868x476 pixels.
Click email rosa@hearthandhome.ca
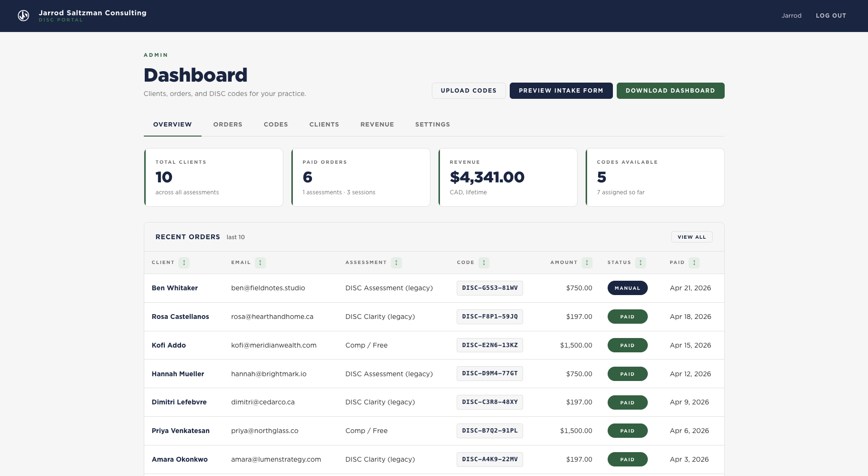pos(272,317)
